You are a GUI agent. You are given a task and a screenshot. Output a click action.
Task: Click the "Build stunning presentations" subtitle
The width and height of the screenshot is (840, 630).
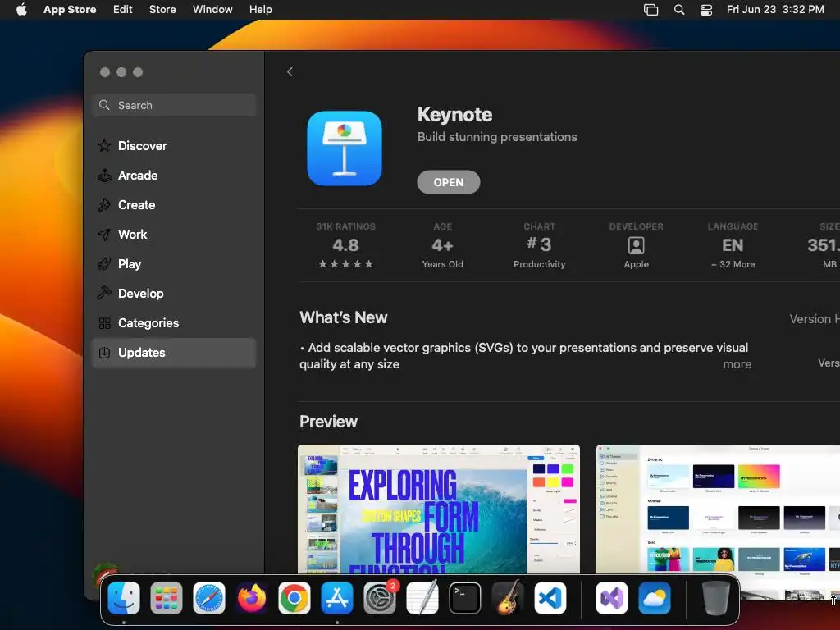(x=497, y=137)
